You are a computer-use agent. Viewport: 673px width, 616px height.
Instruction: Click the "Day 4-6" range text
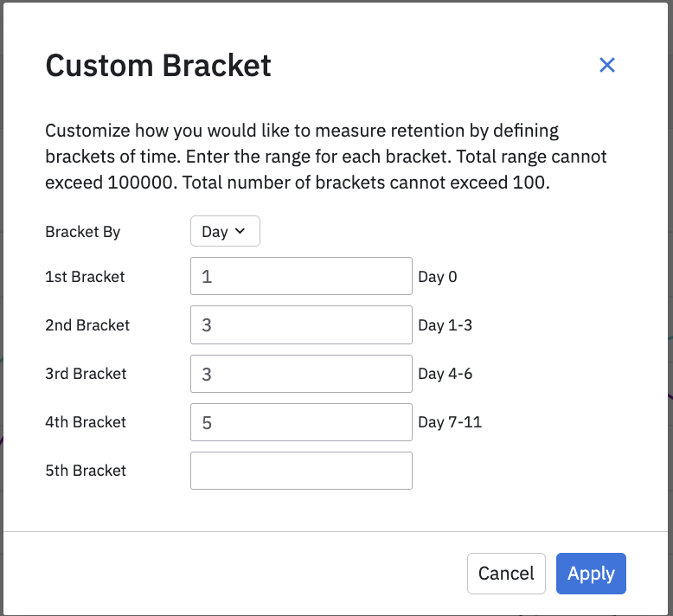click(445, 374)
